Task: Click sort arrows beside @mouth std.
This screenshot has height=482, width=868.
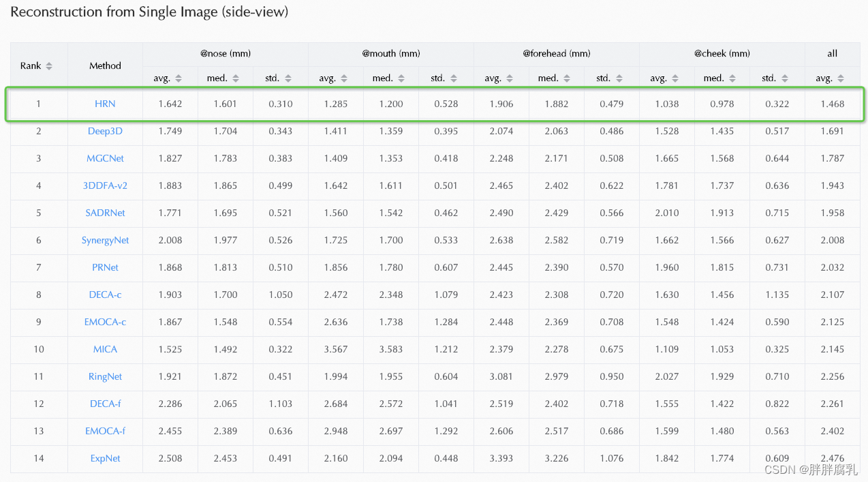Action: 454,78
